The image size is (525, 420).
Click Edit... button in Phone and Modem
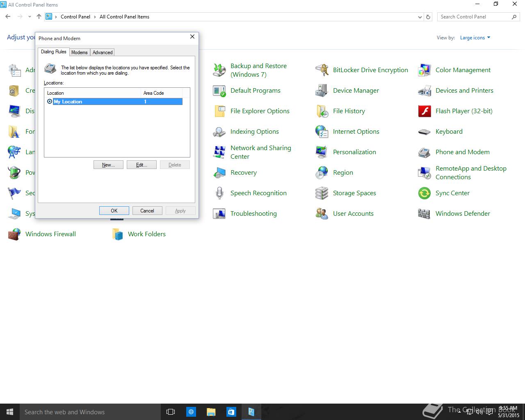[142, 165]
